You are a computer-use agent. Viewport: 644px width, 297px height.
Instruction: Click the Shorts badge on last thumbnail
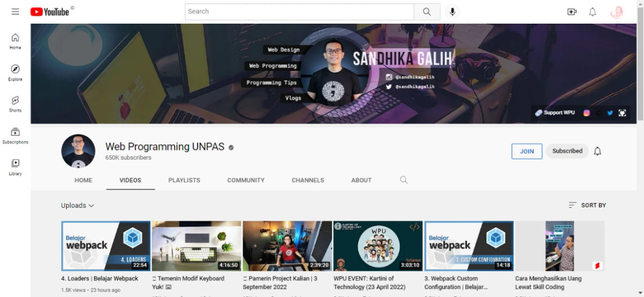click(597, 265)
